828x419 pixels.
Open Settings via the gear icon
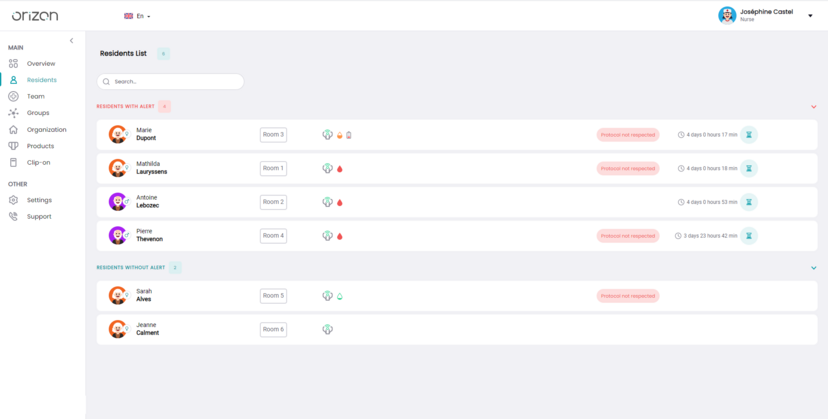point(13,200)
